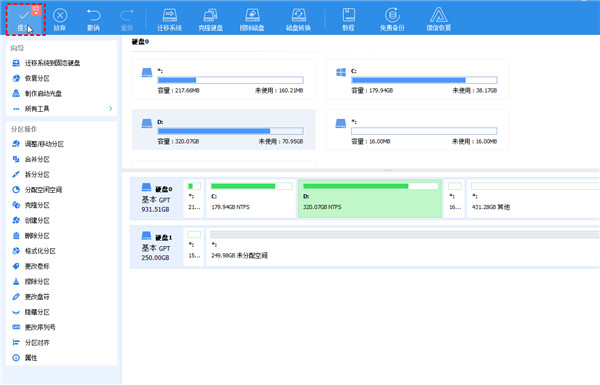Click the 重做 (Redo) toolbar icon
This screenshot has height=385, width=600.
[x=127, y=19]
